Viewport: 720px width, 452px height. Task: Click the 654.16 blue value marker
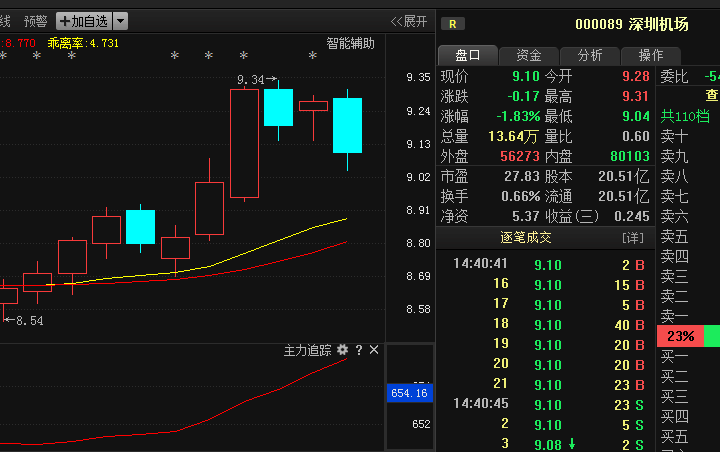410,393
